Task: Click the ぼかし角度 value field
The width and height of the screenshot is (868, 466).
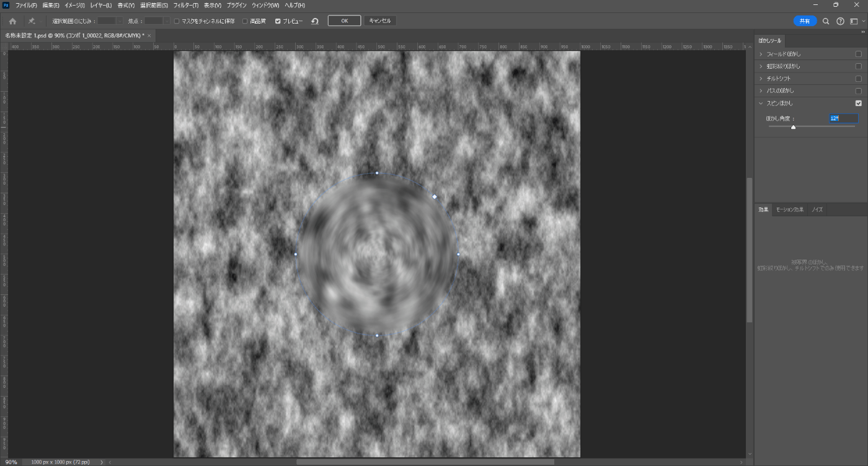Action: coord(844,118)
